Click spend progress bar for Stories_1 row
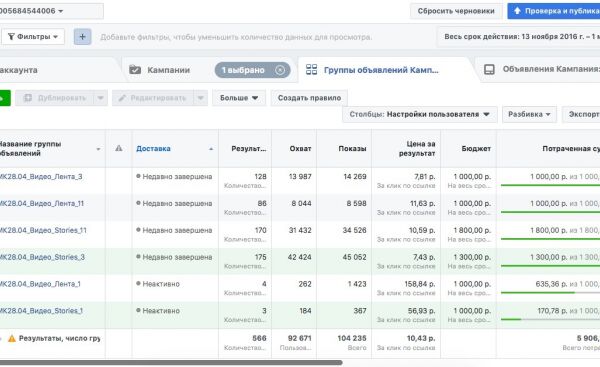The width and height of the screenshot is (600, 367). (550, 320)
